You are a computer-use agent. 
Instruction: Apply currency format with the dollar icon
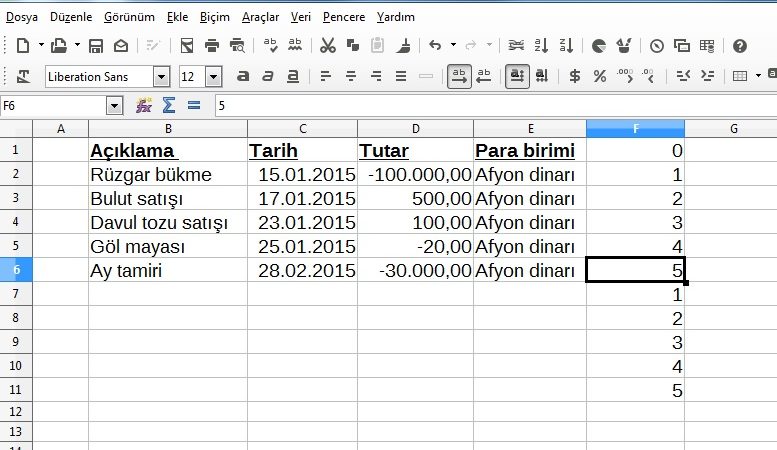pos(575,76)
